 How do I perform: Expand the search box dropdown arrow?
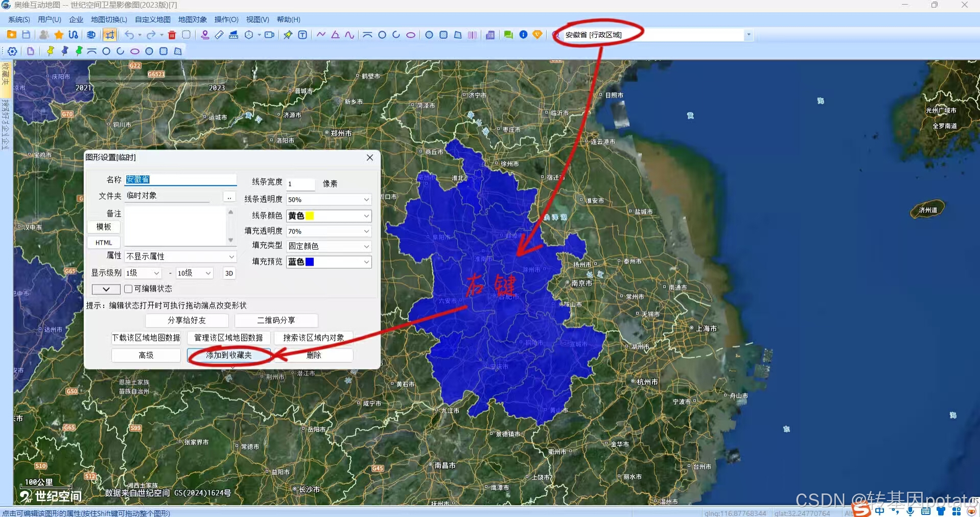pyautogui.click(x=749, y=35)
